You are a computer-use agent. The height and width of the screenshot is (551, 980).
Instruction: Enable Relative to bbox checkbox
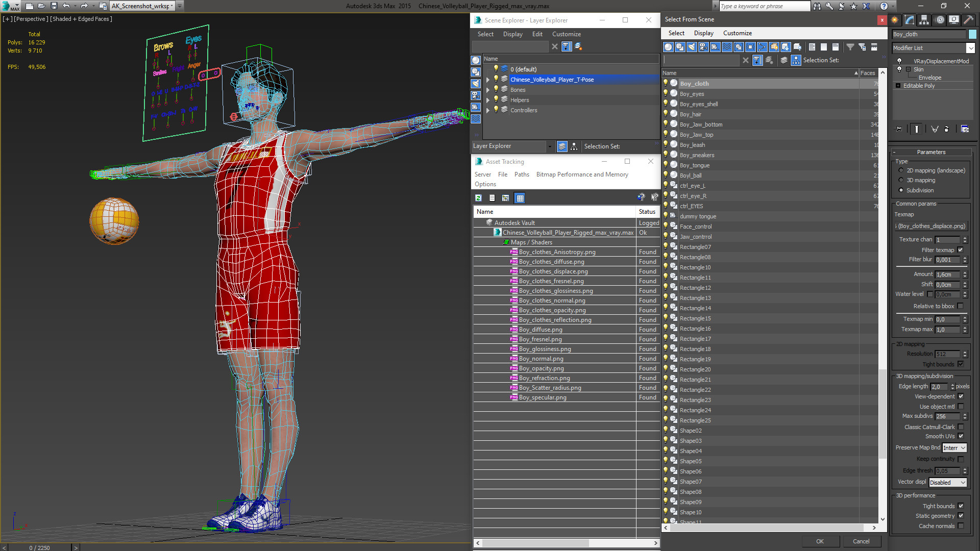point(961,306)
